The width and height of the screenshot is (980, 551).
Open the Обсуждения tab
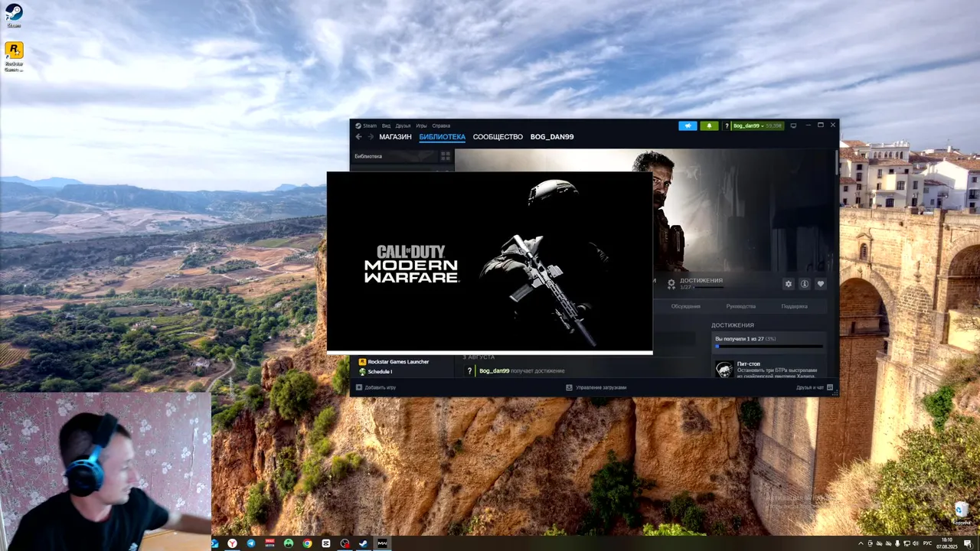(x=686, y=306)
